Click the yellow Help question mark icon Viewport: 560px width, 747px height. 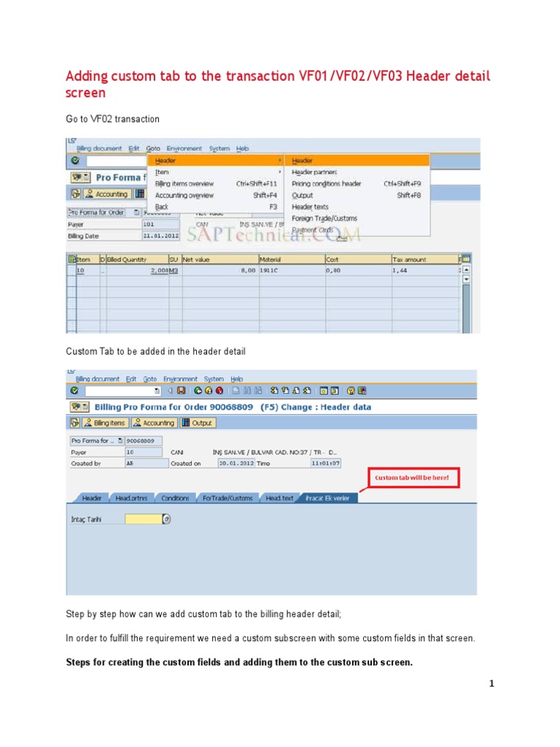pos(351,391)
